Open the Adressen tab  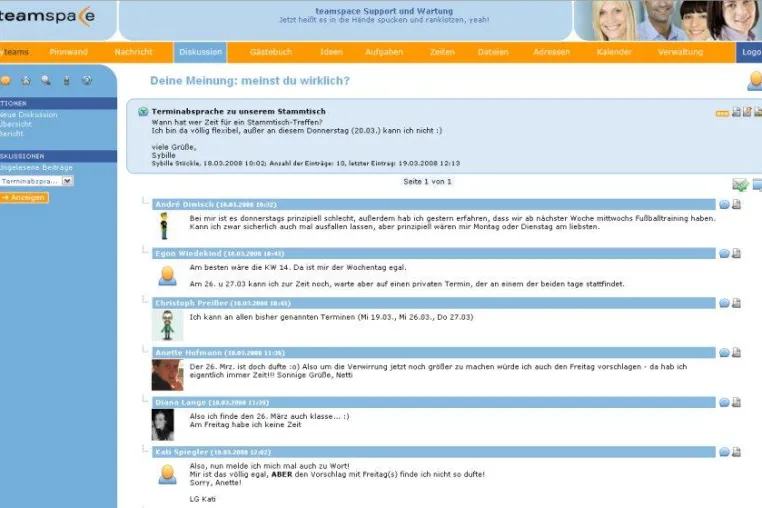(552, 52)
